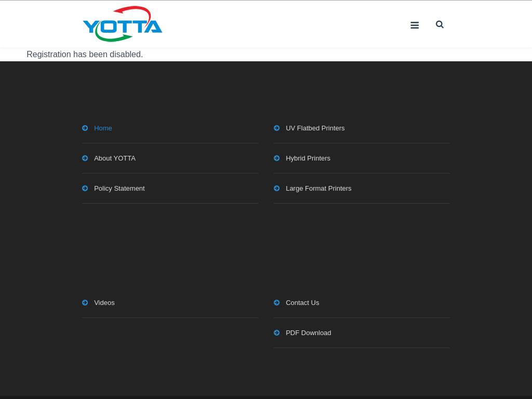The height and width of the screenshot is (399, 532).
Task: Click the arrow icon beside UV Flatbed Printers
Action: click(277, 128)
